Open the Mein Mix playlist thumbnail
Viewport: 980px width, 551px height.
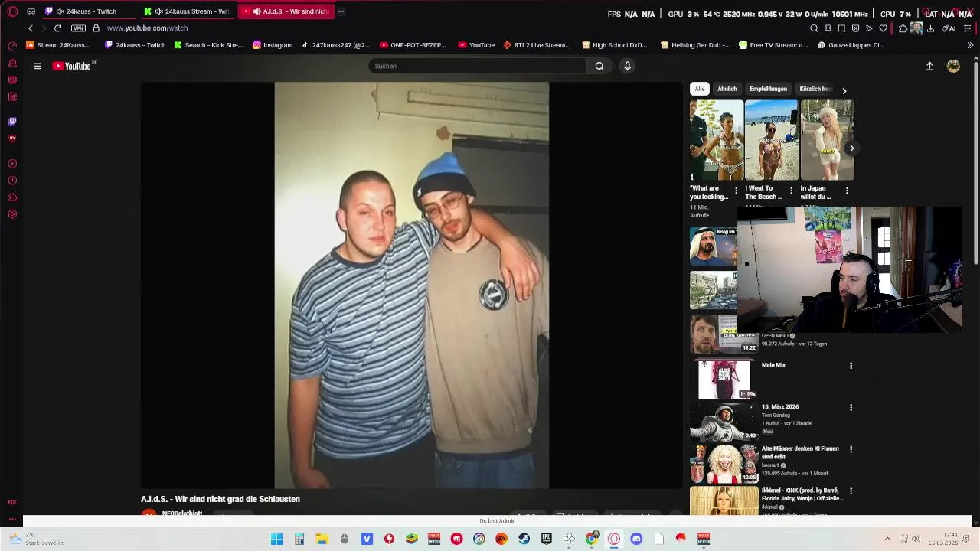724,380
